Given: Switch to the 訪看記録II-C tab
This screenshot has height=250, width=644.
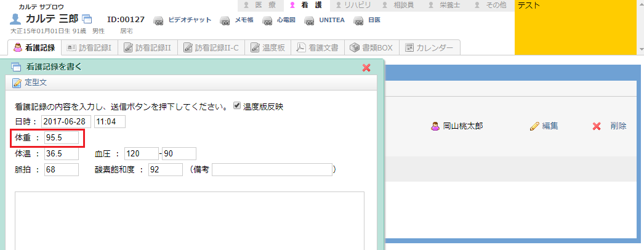Looking at the screenshot, I should click(211, 47).
